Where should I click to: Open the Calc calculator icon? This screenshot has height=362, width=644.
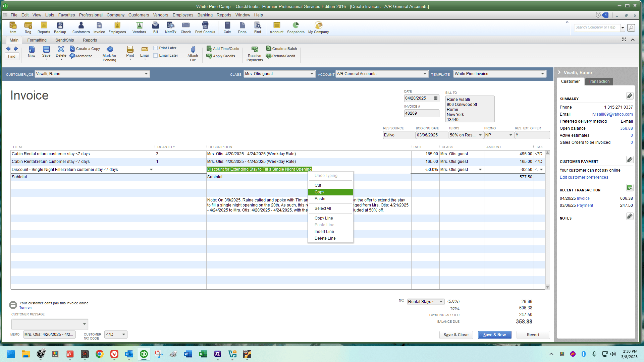click(x=227, y=27)
